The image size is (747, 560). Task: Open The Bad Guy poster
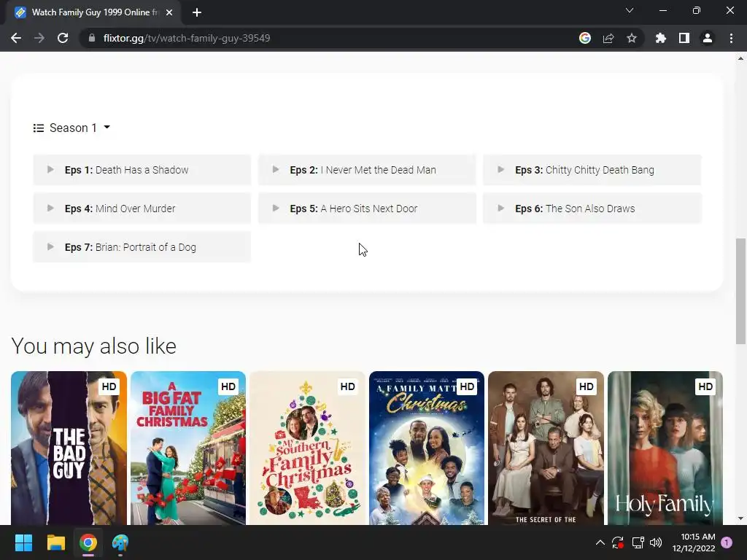pos(69,448)
